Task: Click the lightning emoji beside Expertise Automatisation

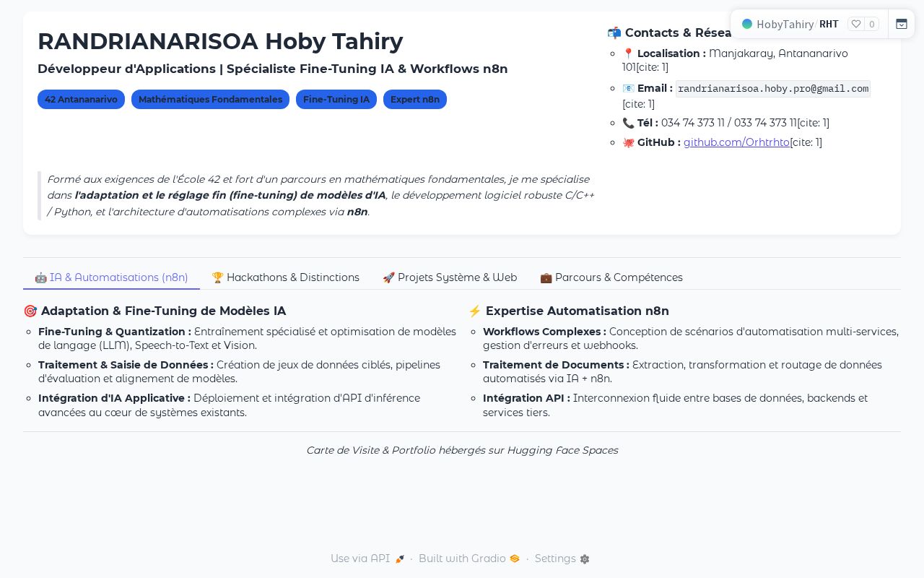Action: 475,311
